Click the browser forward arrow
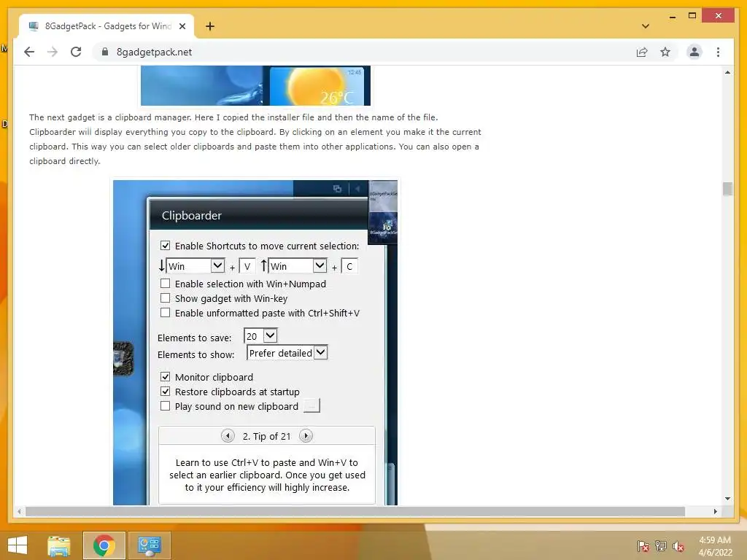Screen dimensions: 747x560 [x=53, y=52]
